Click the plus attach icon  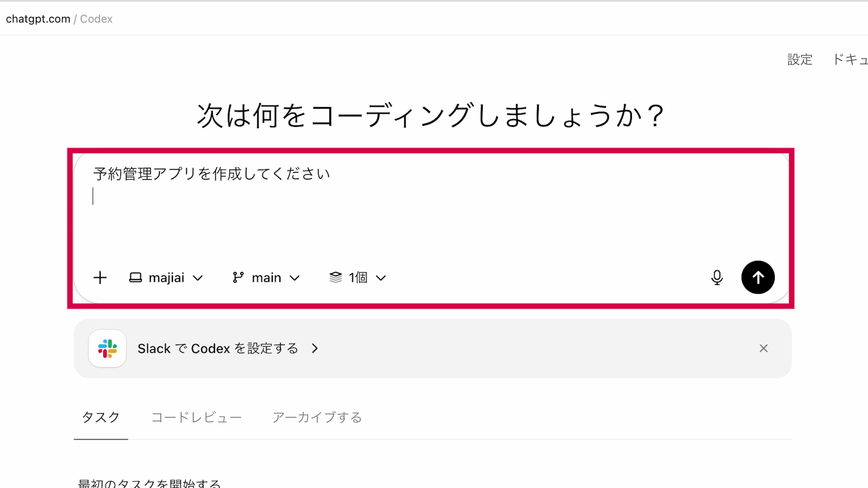(100, 278)
